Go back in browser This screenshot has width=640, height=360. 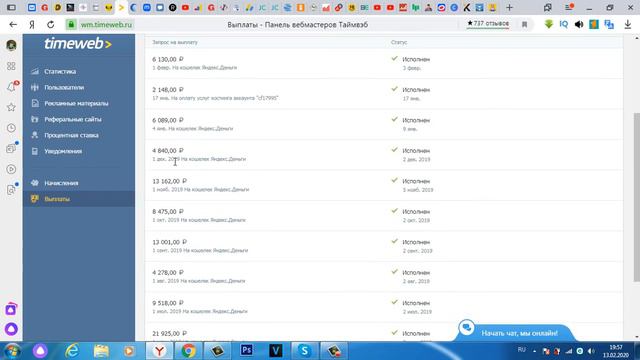pyautogui.click(x=13, y=24)
